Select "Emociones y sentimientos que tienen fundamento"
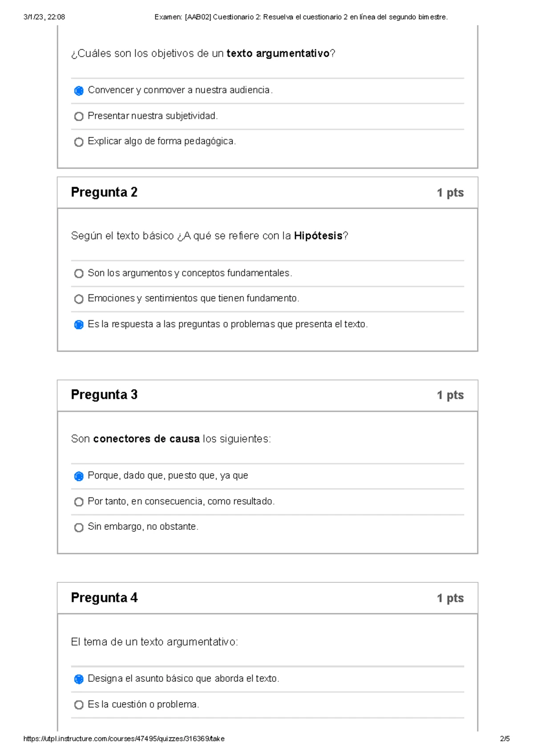This screenshot has height=756, width=534. 78,298
